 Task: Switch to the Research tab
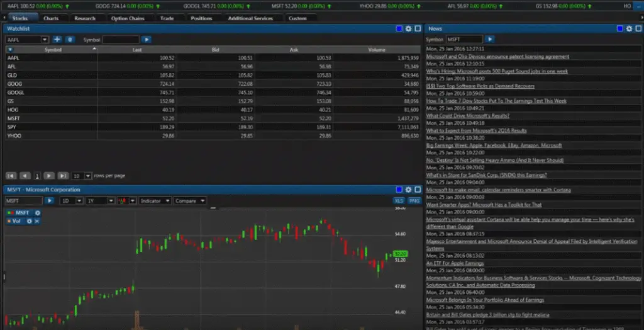coord(85,18)
